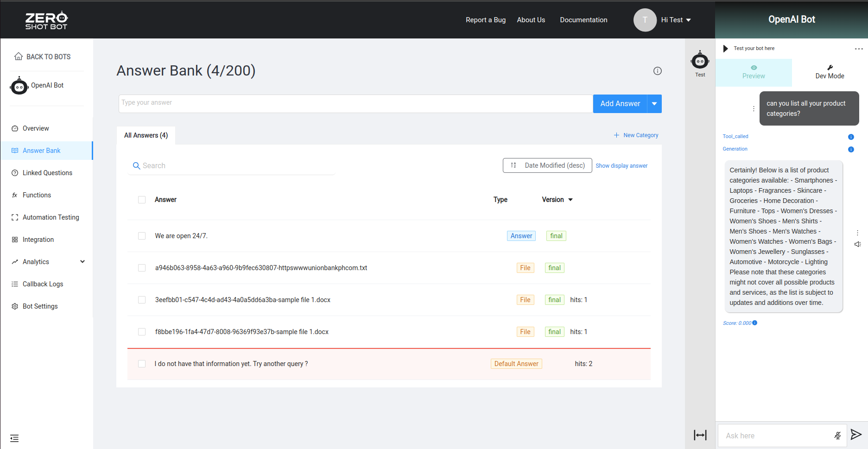The height and width of the screenshot is (449, 868).
Task: Click the send message arrow icon
Action: (x=856, y=435)
